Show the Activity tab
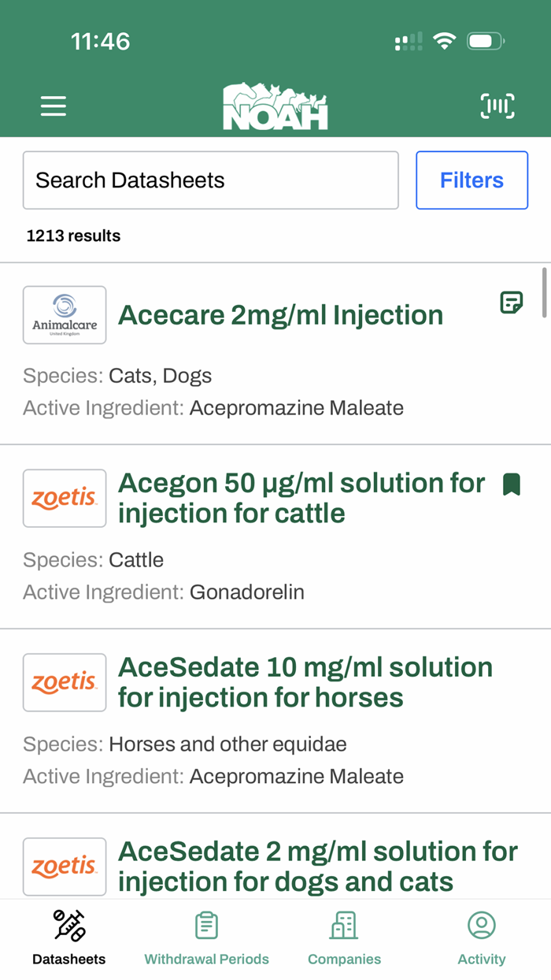The height and width of the screenshot is (980, 551). pyautogui.click(x=482, y=937)
